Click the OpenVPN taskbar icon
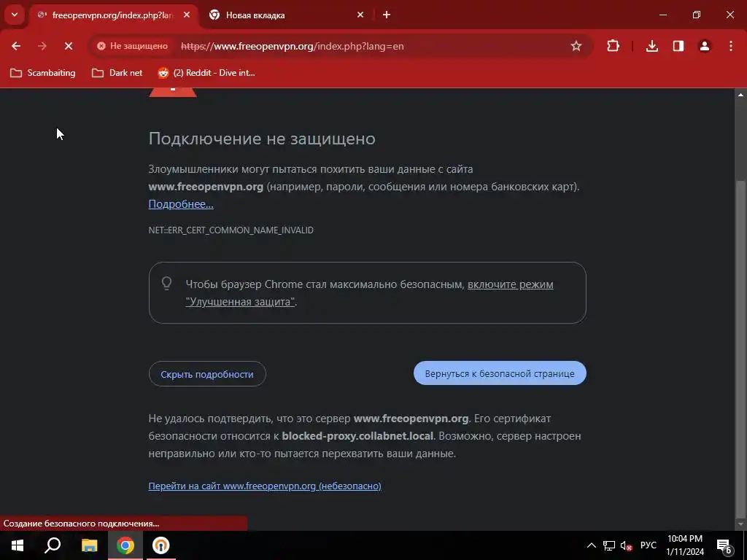This screenshot has width=747, height=560. tap(160, 545)
